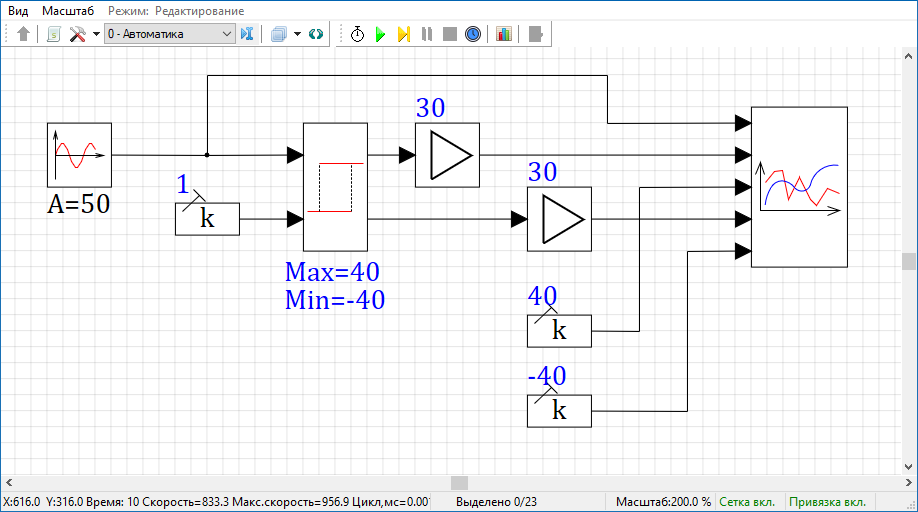Open the stopwatch timer icon
Image resolution: width=918 pixels, height=512 pixels.
(x=357, y=34)
